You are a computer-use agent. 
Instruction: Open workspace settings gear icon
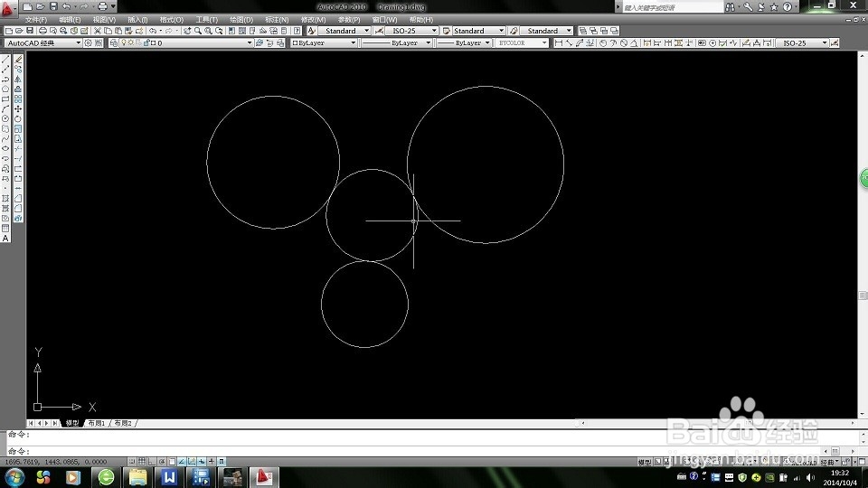(x=88, y=42)
